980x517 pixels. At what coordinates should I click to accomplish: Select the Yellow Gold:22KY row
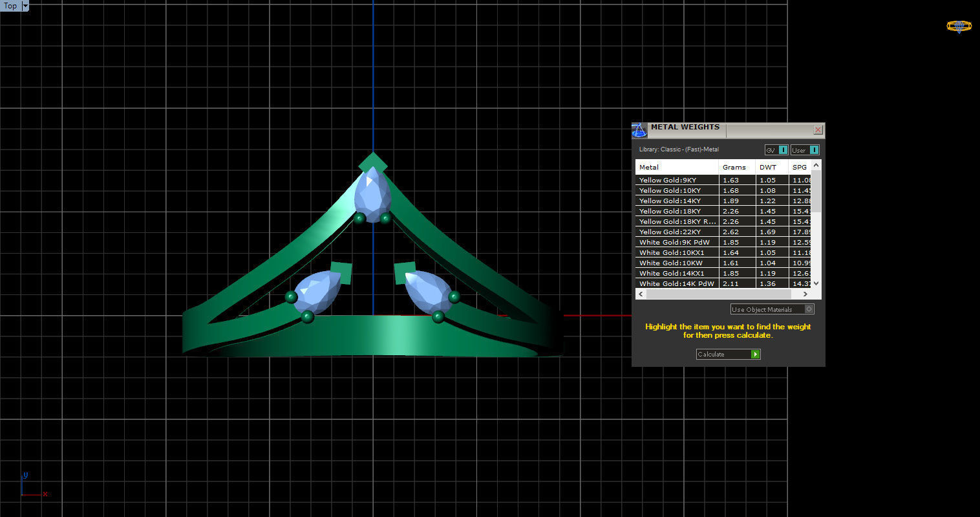point(723,232)
